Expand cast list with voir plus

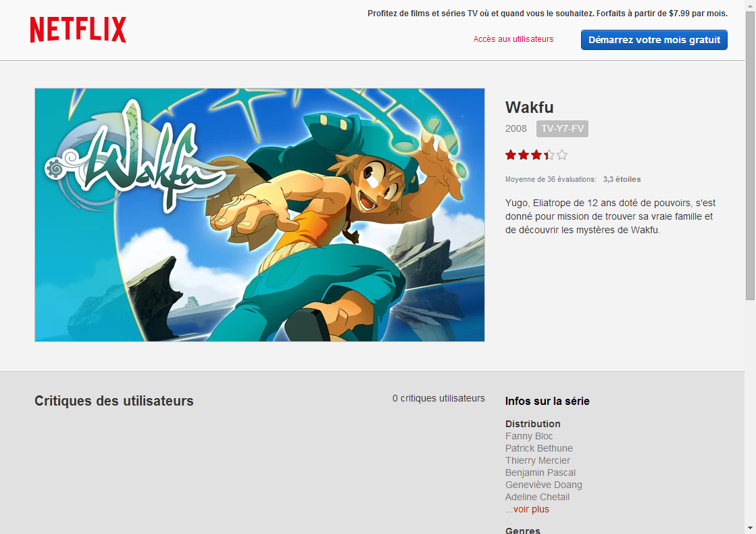point(527,510)
